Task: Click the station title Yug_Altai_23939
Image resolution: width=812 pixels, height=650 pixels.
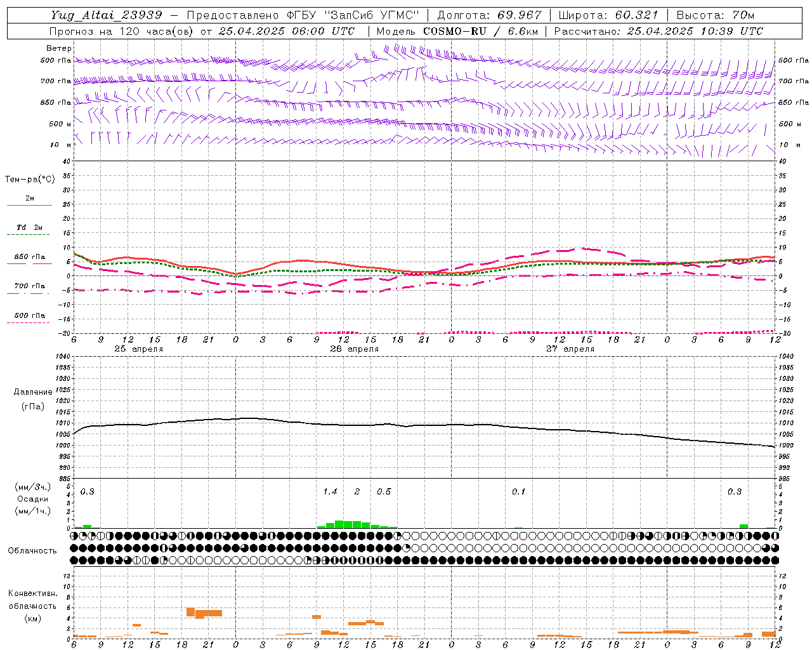Action: click(106, 15)
